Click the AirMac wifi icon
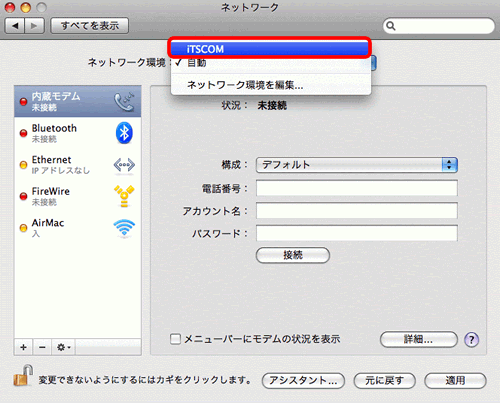Viewport: 500px width, 403px height. pyautogui.click(x=124, y=228)
